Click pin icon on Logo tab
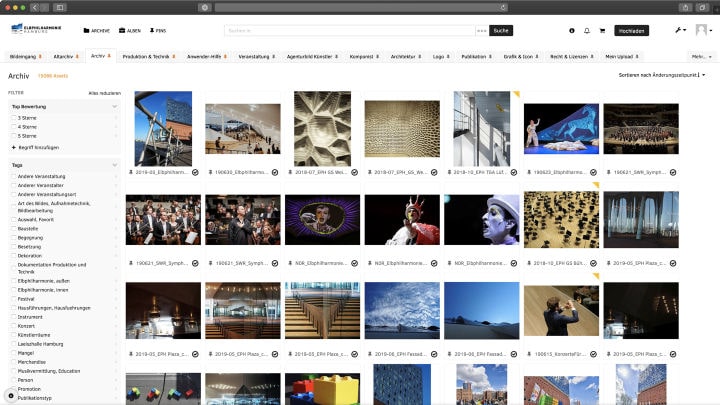720x405 pixels. (x=448, y=56)
